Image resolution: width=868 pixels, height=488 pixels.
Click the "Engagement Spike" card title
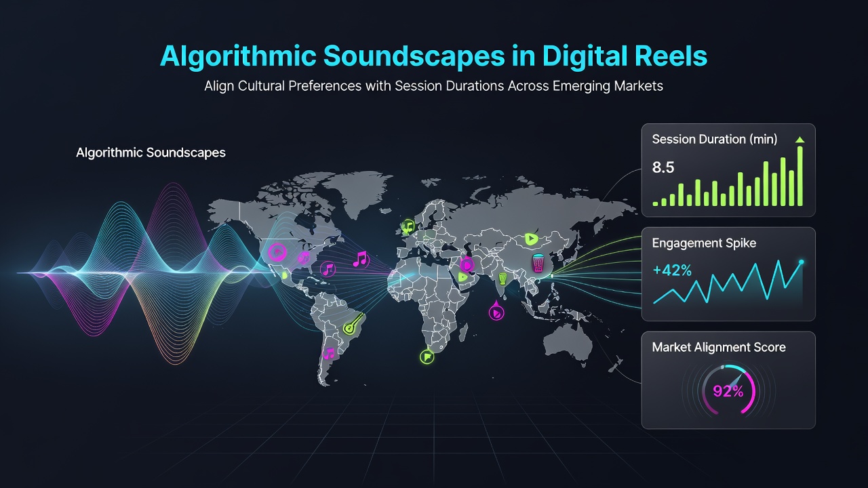point(704,243)
